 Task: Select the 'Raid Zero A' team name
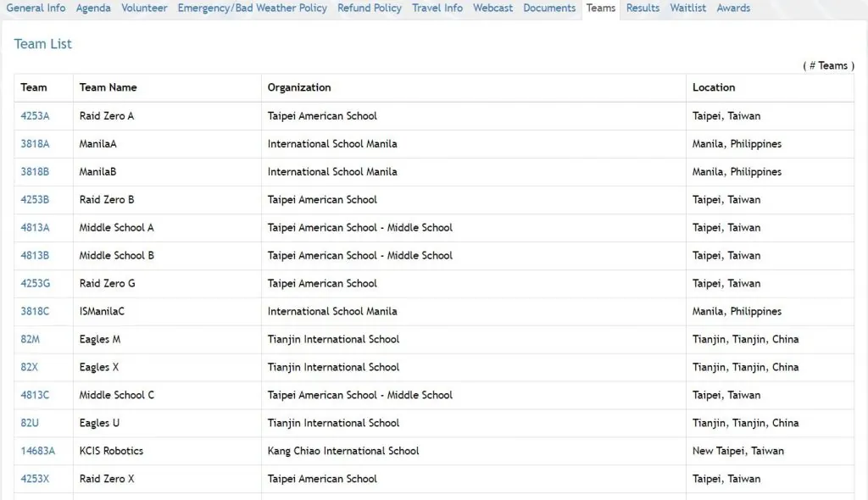[107, 116]
